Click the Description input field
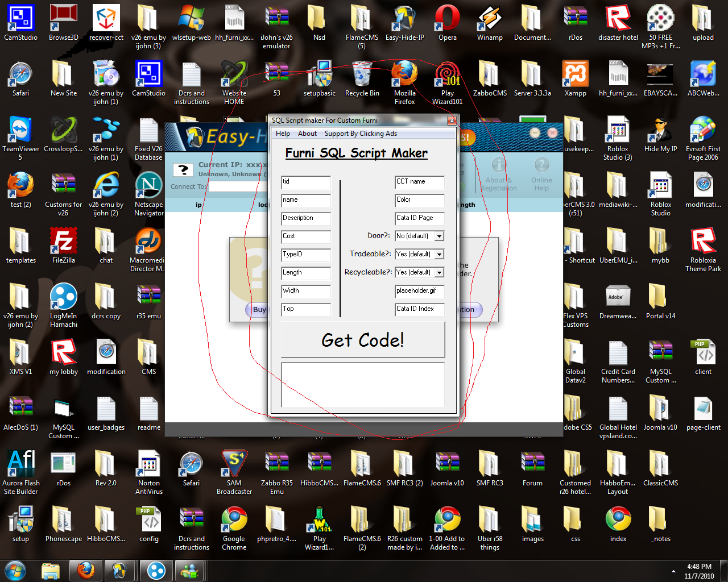 (306, 219)
